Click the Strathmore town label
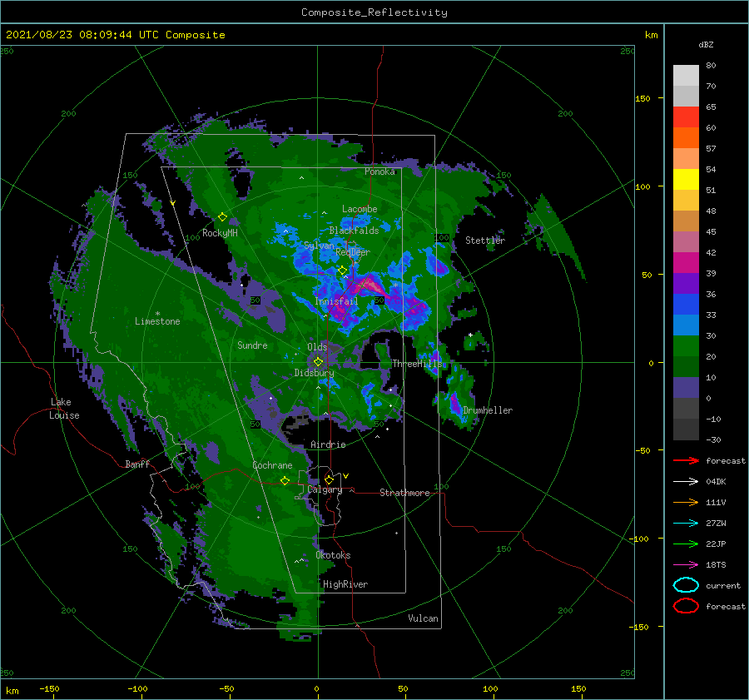The image size is (749, 700). 404,493
